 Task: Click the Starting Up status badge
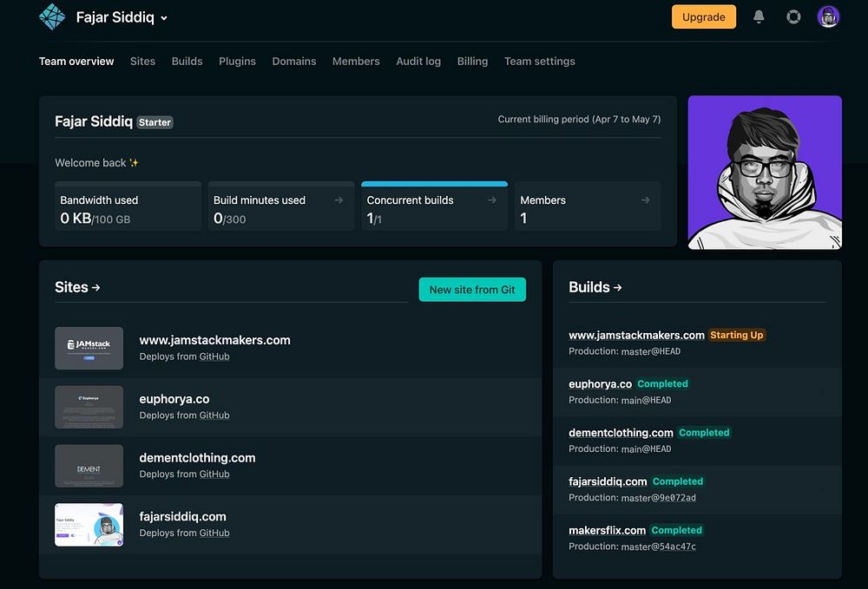coord(737,335)
